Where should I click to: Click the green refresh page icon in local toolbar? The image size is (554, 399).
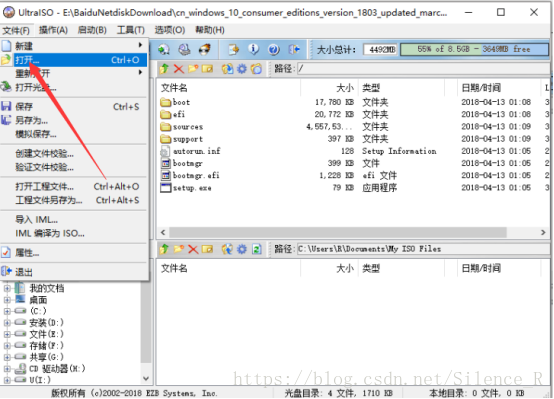(x=257, y=249)
